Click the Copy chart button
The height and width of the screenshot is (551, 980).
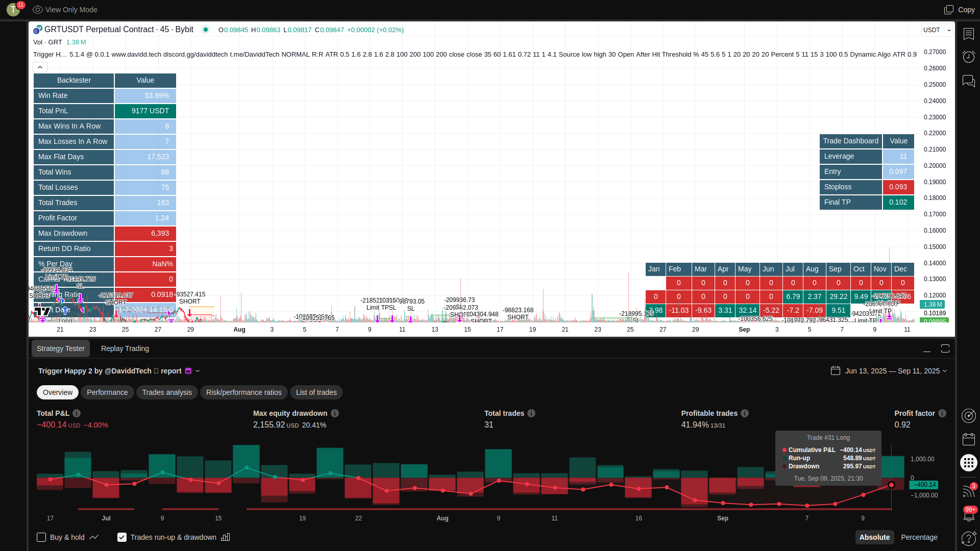click(x=960, y=10)
